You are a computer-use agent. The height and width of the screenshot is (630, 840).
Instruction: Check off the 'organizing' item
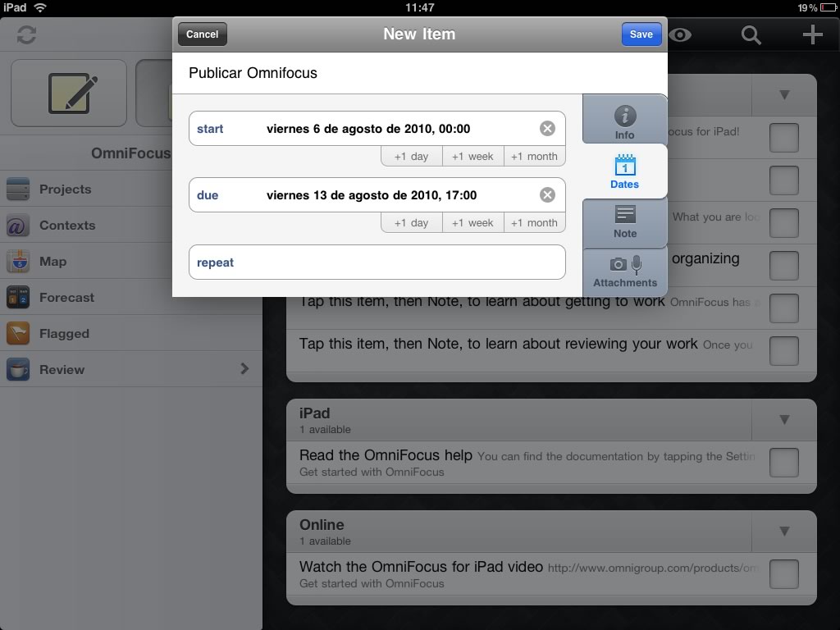(x=783, y=266)
